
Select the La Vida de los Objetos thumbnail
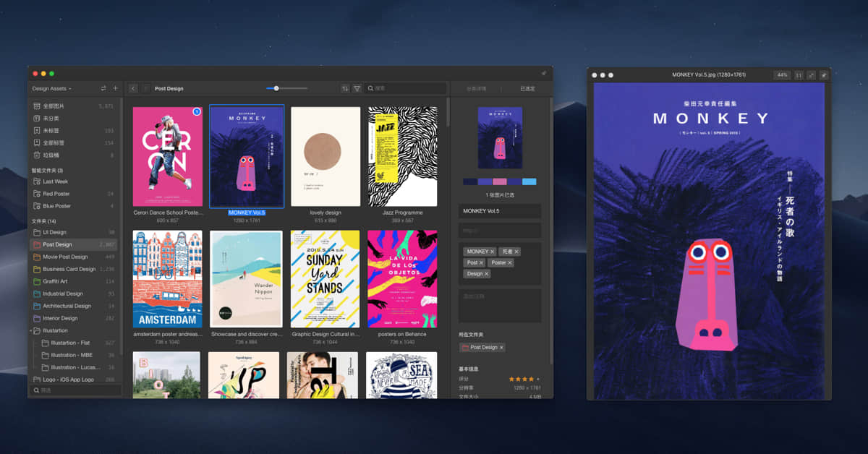pyautogui.click(x=402, y=279)
